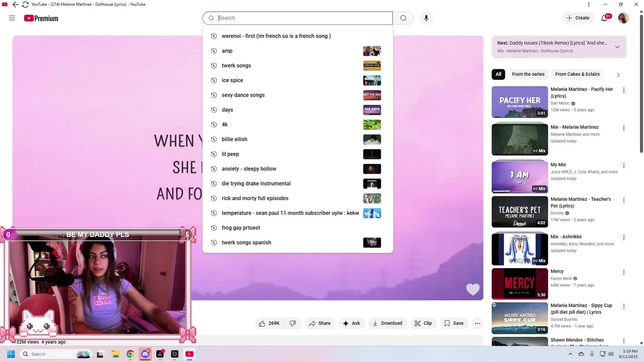Click the heart icon on the video
This screenshot has height=362, width=644.
[472, 289]
